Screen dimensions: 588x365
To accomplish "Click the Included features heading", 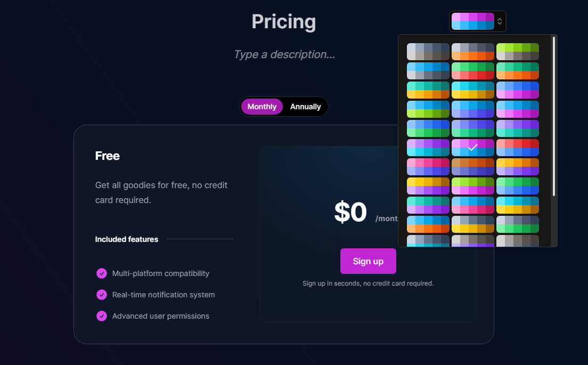I will pyautogui.click(x=126, y=239).
